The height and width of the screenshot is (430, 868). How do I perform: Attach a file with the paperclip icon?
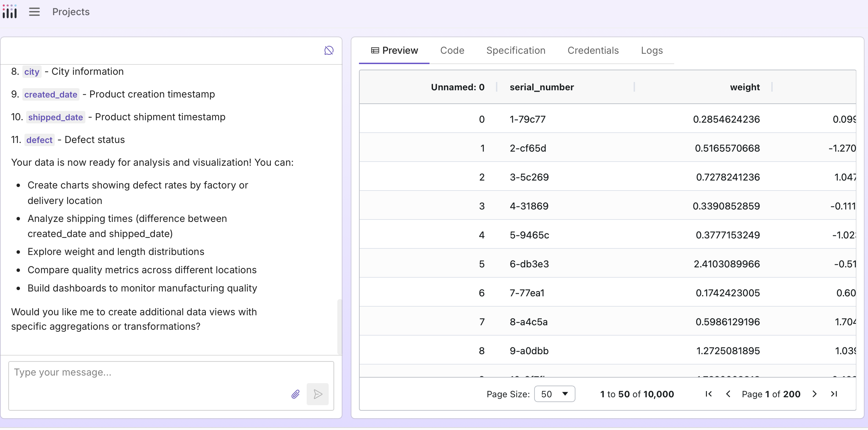pyautogui.click(x=296, y=394)
